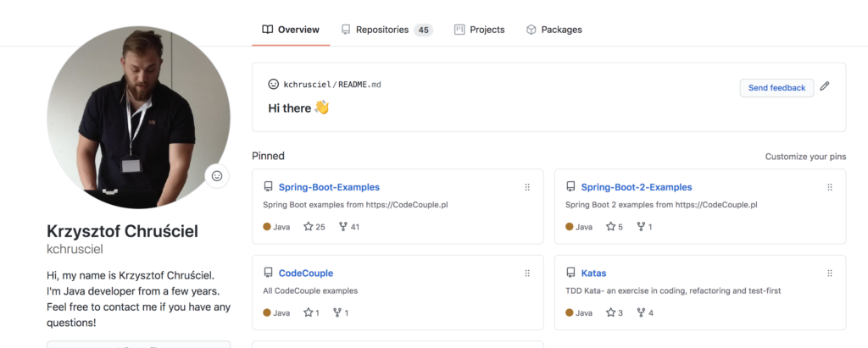
Task: View 1 fork of Spring-Boot-2-Examples
Action: tap(644, 227)
